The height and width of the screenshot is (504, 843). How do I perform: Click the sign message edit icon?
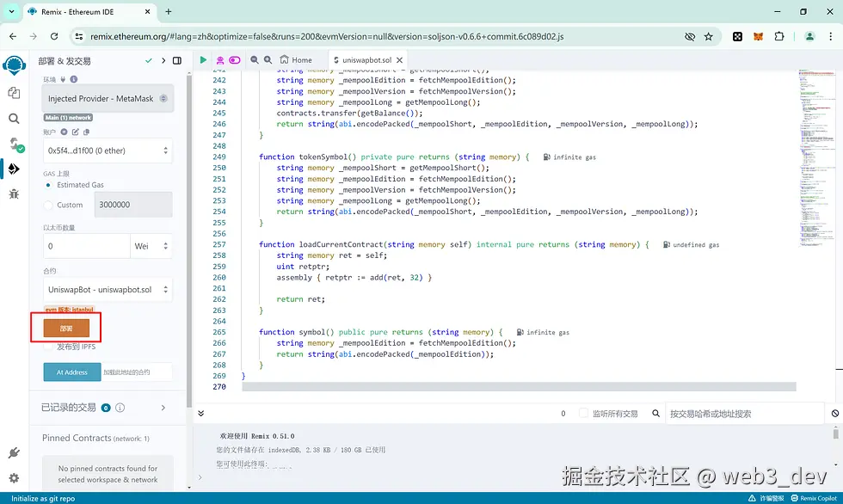tap(76, 132)
